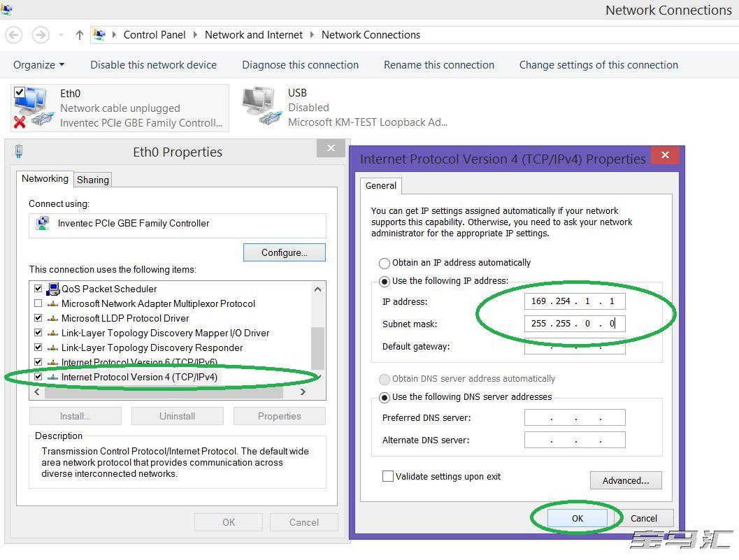Click the Preferred DNS server field

[575, 417]
